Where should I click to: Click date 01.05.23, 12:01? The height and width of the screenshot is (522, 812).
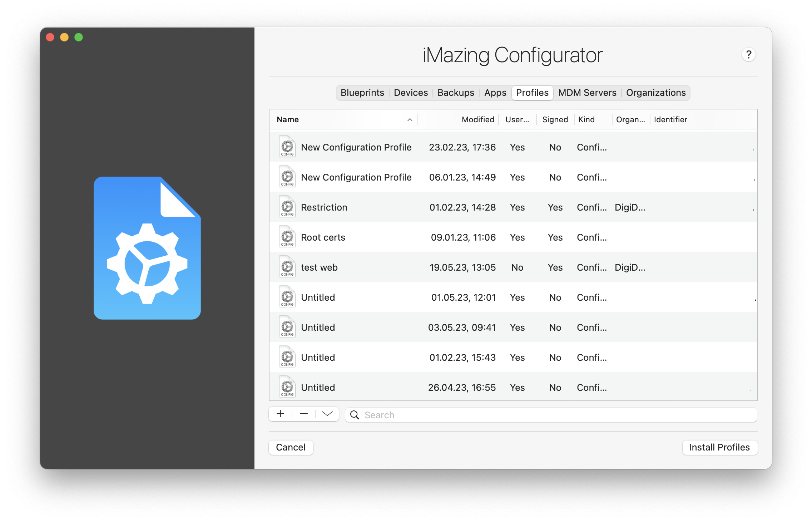tap(463, 297)
